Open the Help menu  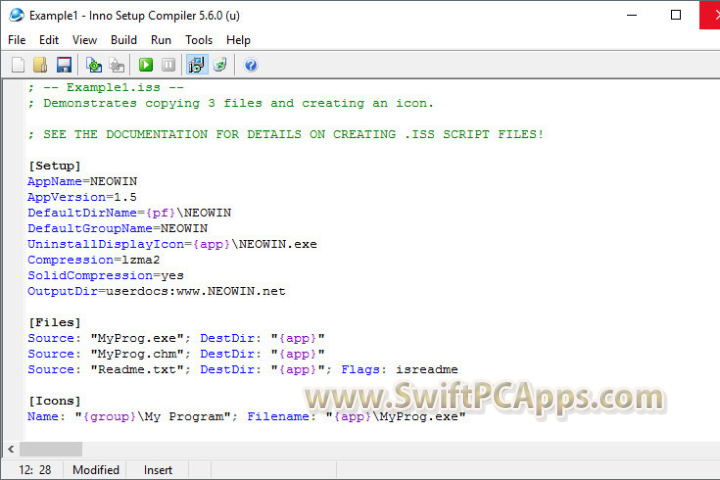[238, 40]
